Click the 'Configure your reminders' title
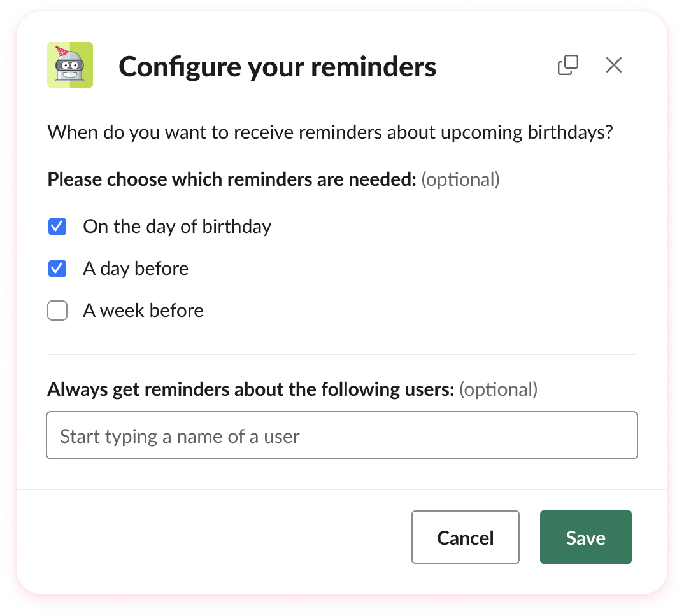684x616 pixels. click(x=277, y=66)
